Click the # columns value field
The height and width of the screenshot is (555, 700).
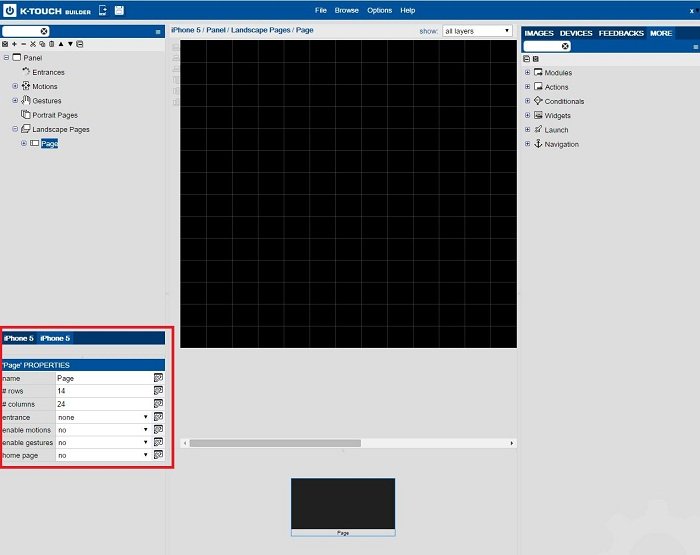[x=104, y=404]
